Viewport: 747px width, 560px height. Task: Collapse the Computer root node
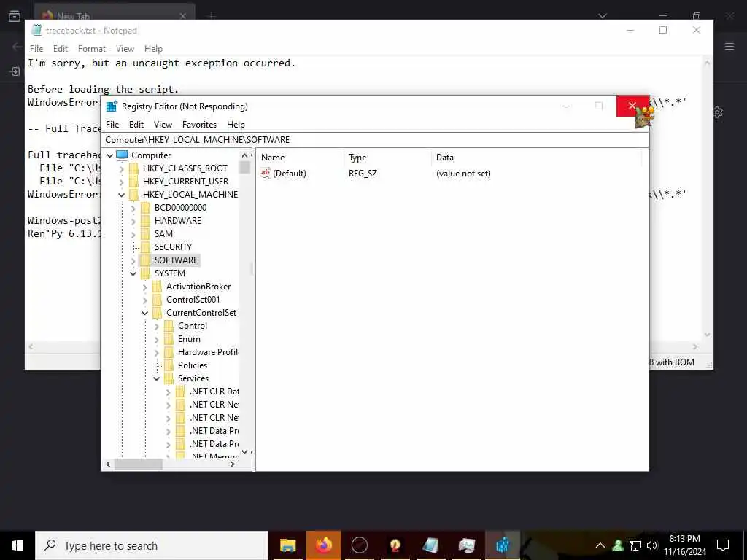109,155
